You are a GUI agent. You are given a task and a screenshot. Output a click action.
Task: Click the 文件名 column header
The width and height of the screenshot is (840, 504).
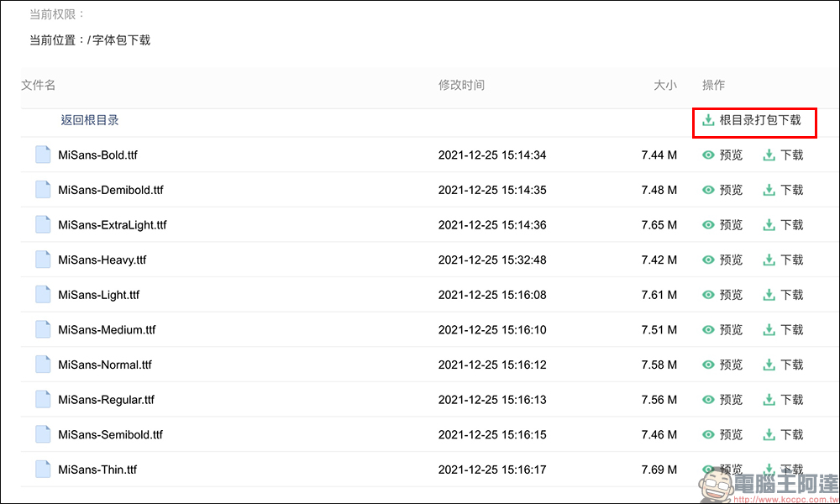point(38,85)
